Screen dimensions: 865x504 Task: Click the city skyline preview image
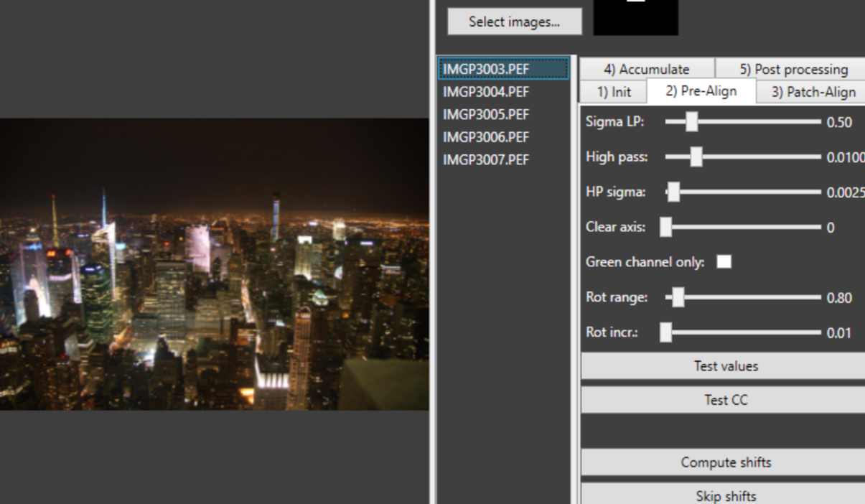tap(214, 264)
